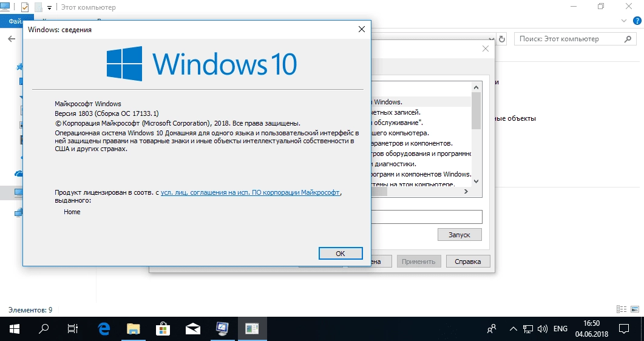Viewport: 644px width, 341px height.
Task: Select the row ending 'диагностики.'
Action: pos(421,164)
